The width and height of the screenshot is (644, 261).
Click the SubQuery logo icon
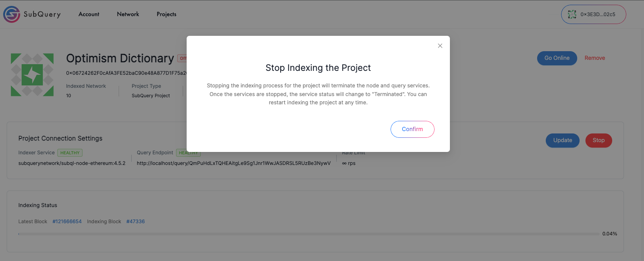tap(12, 14)
